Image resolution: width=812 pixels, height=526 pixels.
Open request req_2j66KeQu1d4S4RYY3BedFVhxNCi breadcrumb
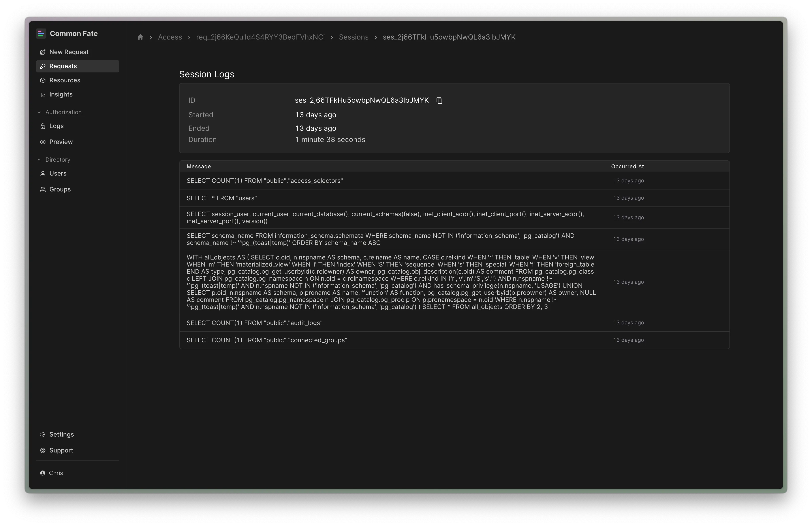pyautogui.click(x=260, y=37)
